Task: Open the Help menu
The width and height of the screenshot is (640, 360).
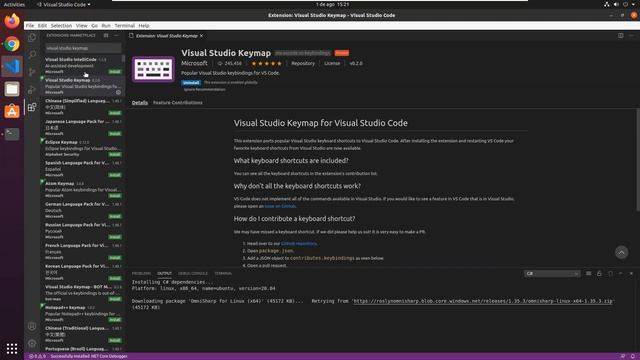Action: 144,25
